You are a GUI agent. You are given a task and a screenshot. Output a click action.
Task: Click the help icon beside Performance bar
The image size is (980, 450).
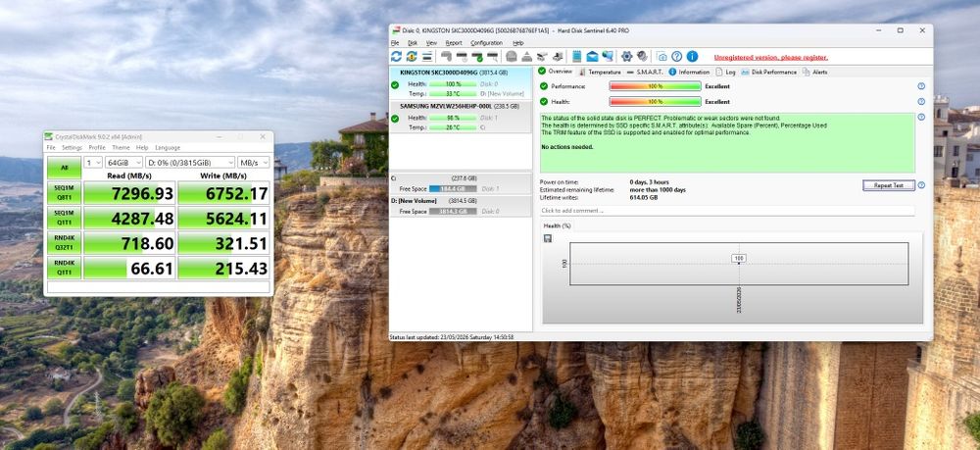click(x=920, y=86)
